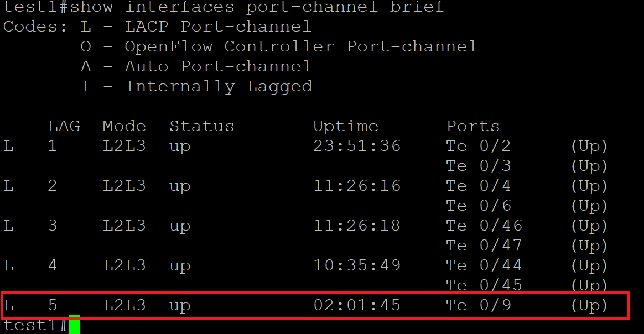The height and width of the screenshot is (334, 644).
Task: Click the uptime value 02:01:45
Action: click(357, 305)
